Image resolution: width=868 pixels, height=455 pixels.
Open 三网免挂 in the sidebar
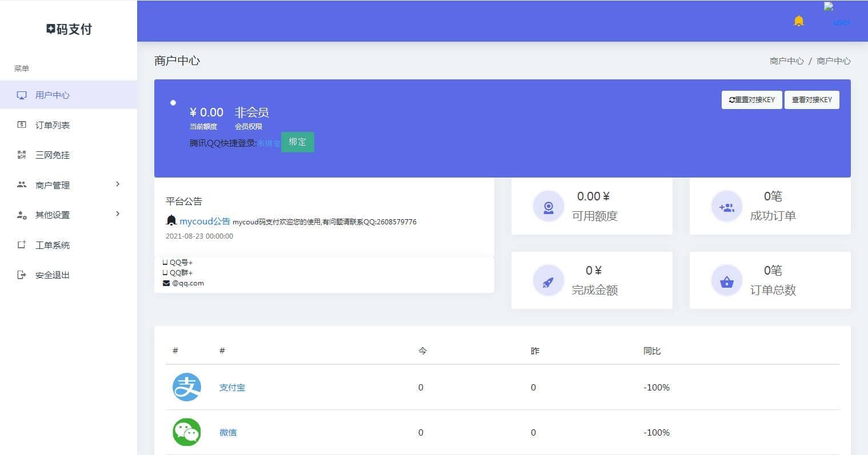tap(53, 155)
